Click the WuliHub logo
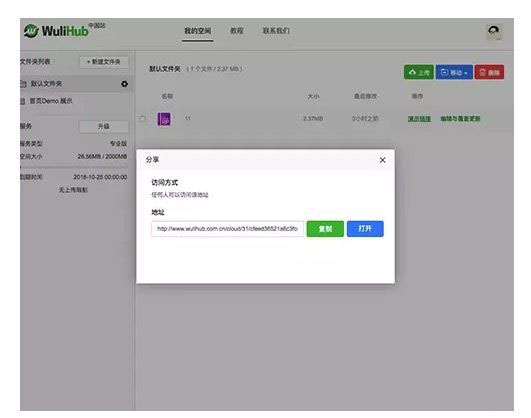Screen dimensions: 531x418 [65, 30]
